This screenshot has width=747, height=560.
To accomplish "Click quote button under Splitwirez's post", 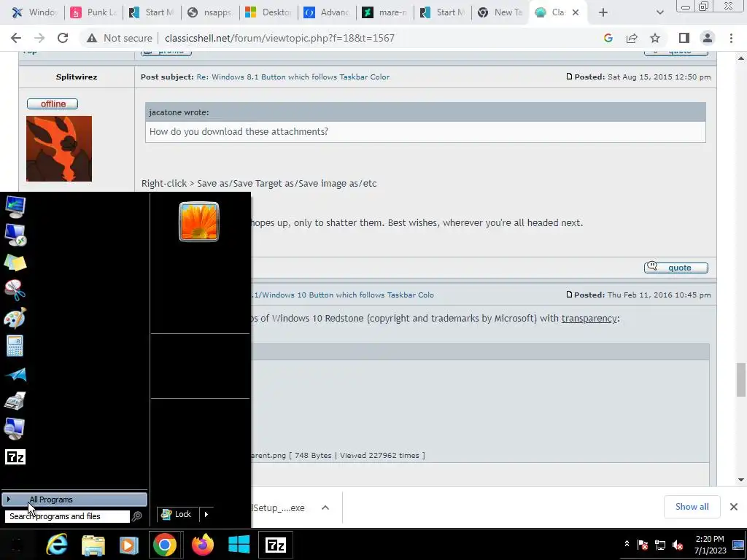I will [676, 268].
